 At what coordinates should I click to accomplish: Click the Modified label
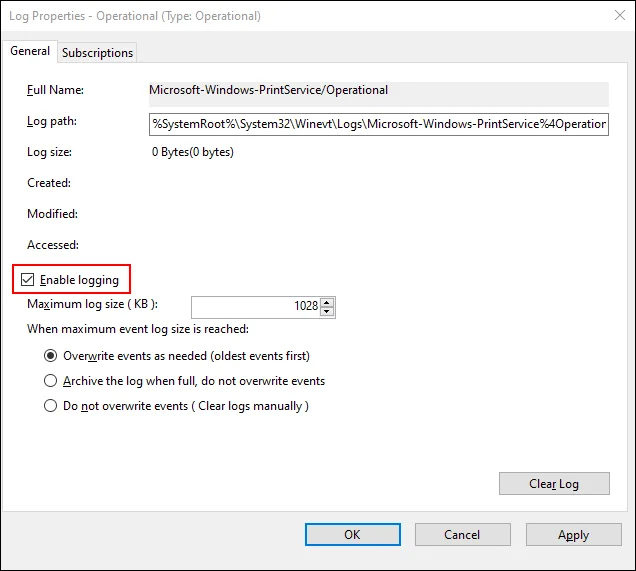(x=52, y=214)
